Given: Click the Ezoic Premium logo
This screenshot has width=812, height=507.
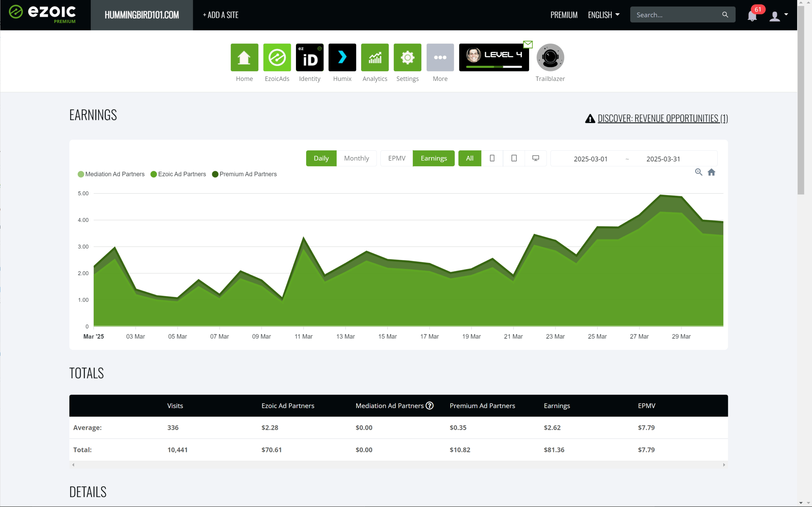Looking at the screenshot, I should pyautogui.click(x=42, y=14).
